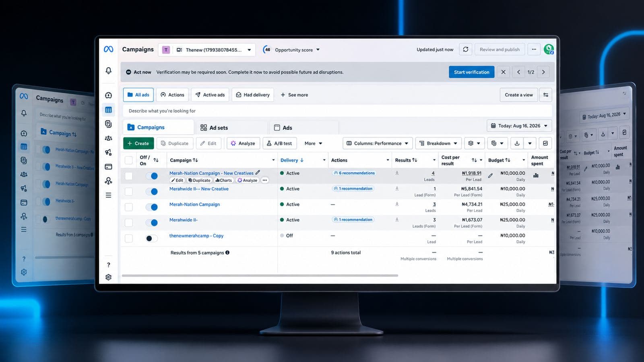The width and height of the screenshot is (644, 362).
Task: Open the Thenew ad account dropdown
Action: point(207,50)
